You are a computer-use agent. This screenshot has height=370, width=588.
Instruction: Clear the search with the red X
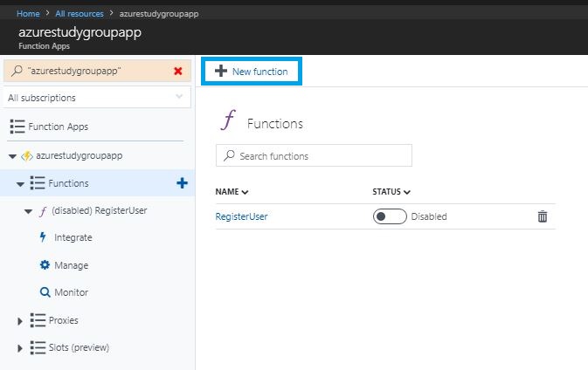(178, 71)
